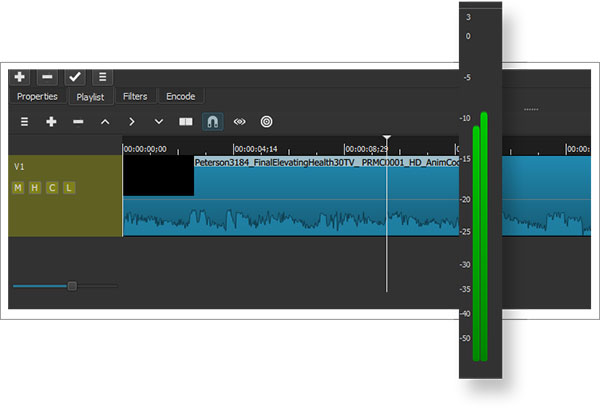This screenshot has height=408, width=600.
Task: Remove clip with timeline minus icon
Action: tap(78, 122)
